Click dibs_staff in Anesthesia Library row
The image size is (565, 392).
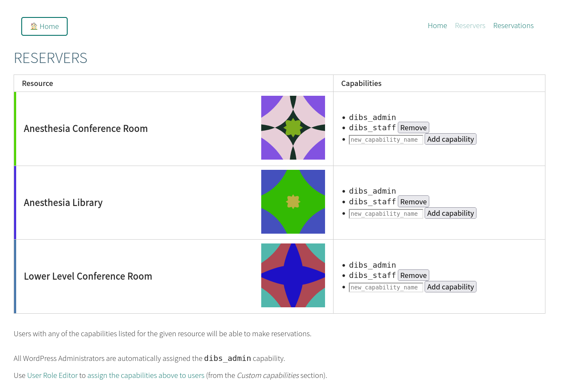pyautogui.click(x=373, y=202)
